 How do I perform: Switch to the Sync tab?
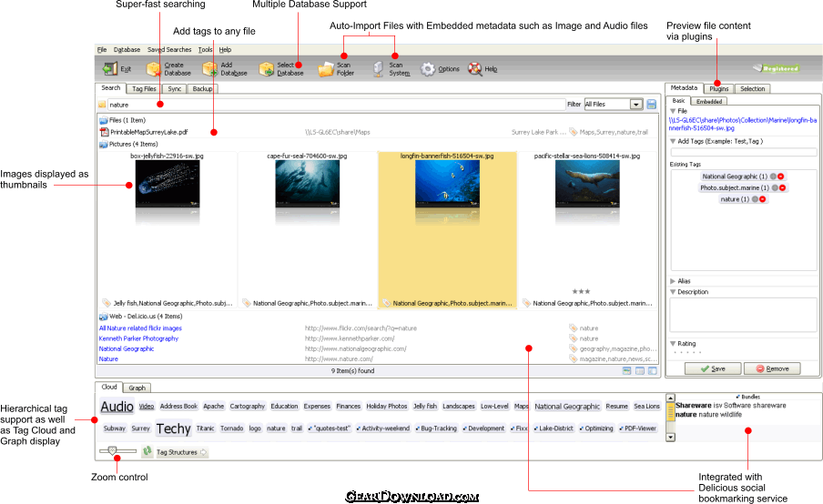point(175,88)
